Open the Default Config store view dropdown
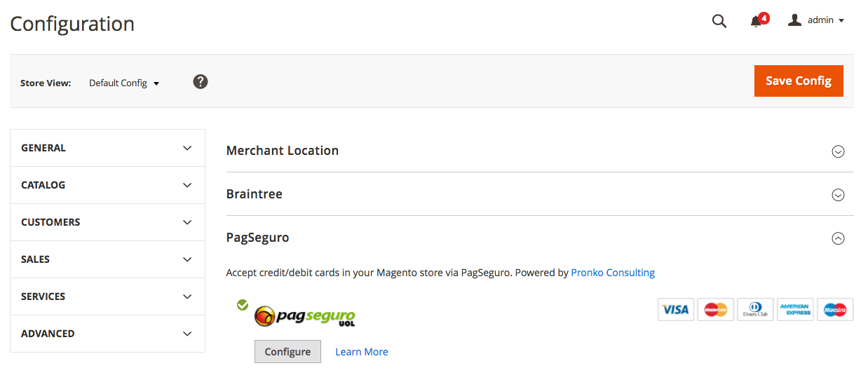 click(124, 83)
